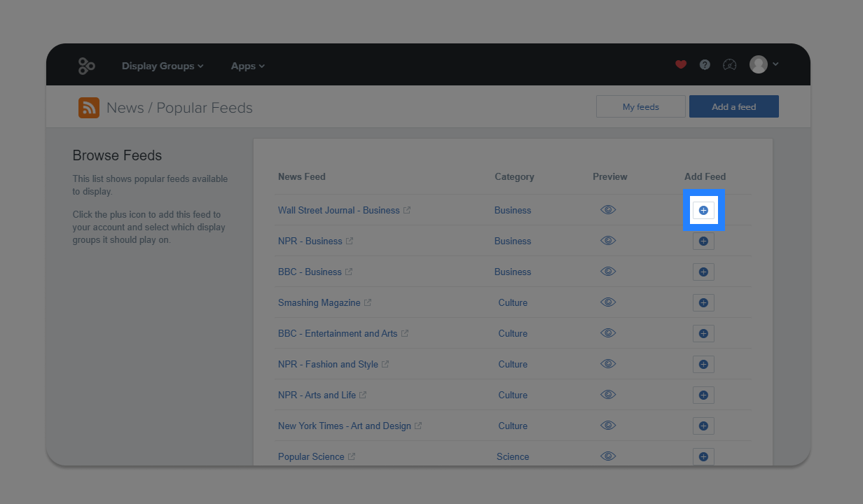Add the Smashing Magazine feed with plus
The height and width of the screenshot is (504, 863).
pyautogui.click(x=703, y=302)
